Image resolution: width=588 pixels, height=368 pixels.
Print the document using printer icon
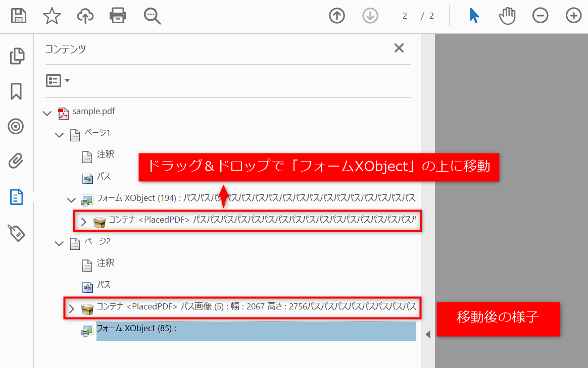coord(118,16)
